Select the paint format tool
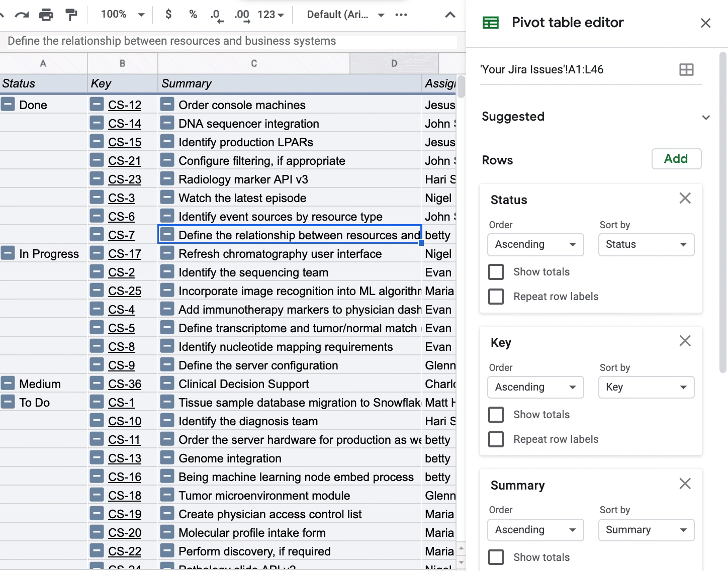728x571 pixels. pyautogui.click(x=71, y=15)
